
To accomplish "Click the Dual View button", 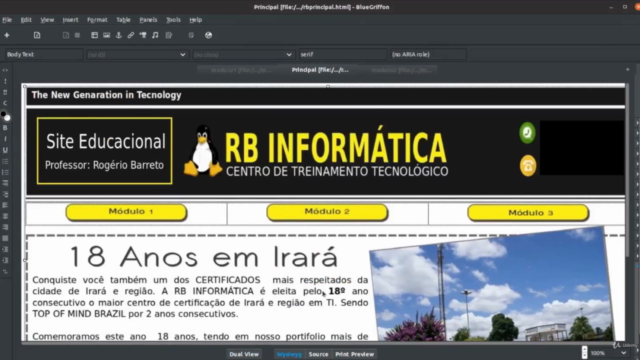I will coord(244,354).
